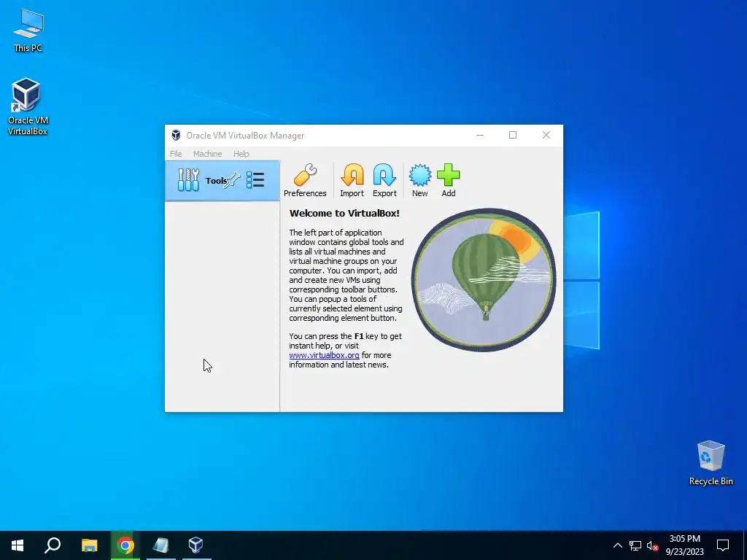Open the Machine menu
Screen dimensions: 747x560
click(207, 154)
